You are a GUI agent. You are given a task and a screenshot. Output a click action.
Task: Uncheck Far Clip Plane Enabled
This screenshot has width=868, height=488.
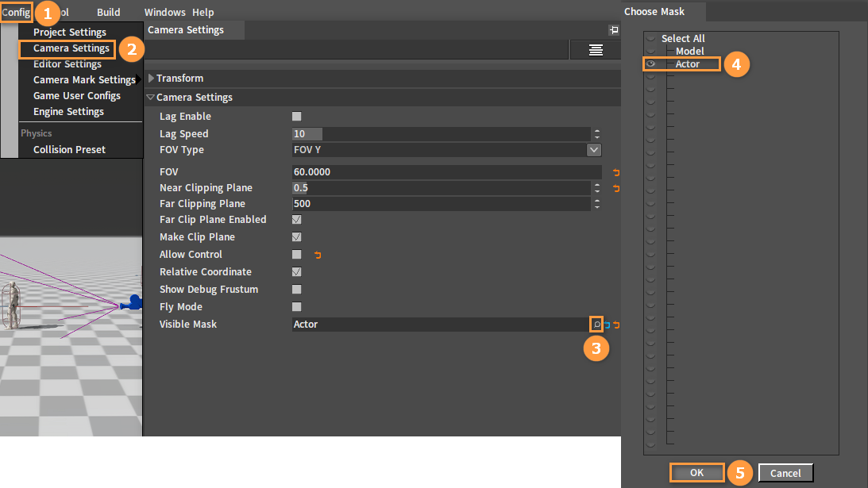(297, 220)
